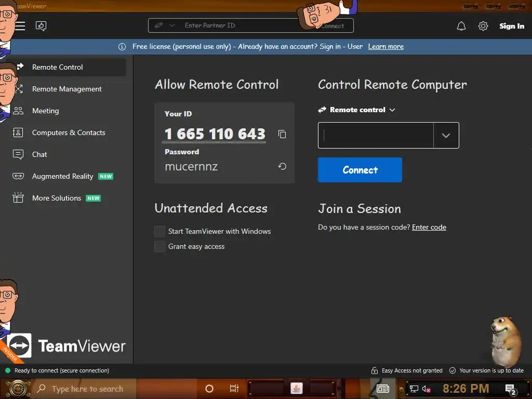The image size is (532, 399).
Task: Click the Sign In button
Action: (512, 26)
